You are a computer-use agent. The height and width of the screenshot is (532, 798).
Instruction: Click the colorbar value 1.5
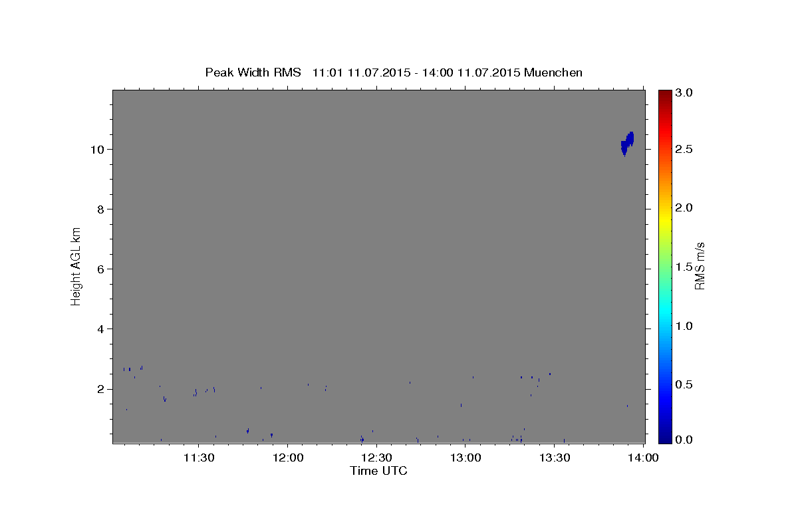pos(685,267)
